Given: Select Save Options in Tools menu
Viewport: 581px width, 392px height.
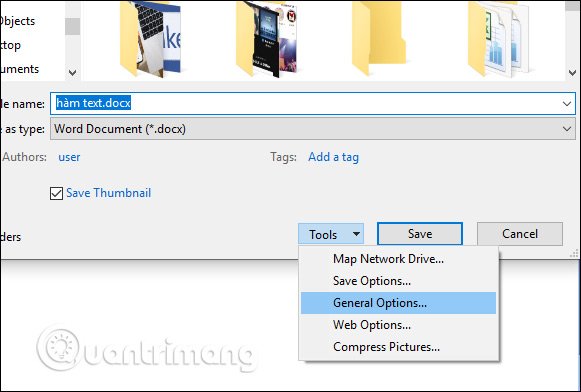Looking at the screenshot, I should pos(398,281).
